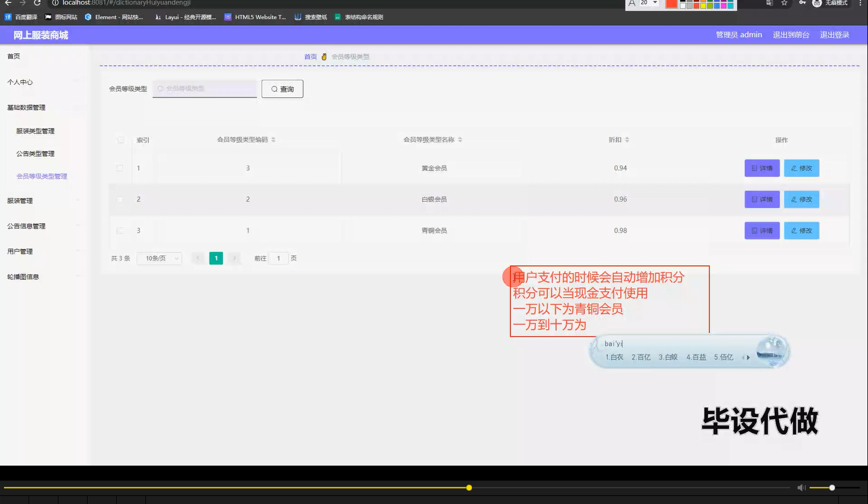Expand the 服装管理 sidebar section
The image size is (868, 504).
[x=19, y=200]
